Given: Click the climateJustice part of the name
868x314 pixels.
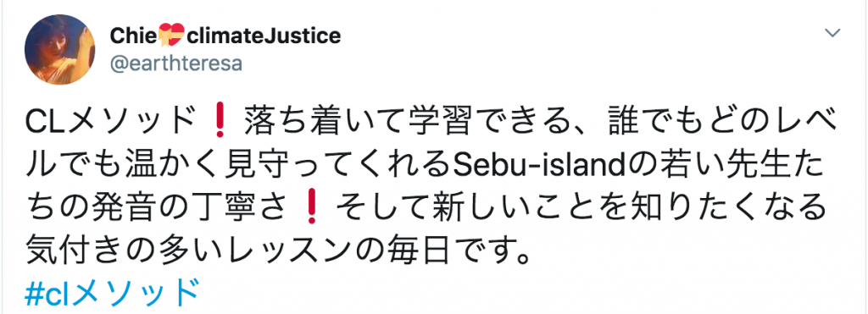Looking at the screenshot, I should (x=261, y=36).
